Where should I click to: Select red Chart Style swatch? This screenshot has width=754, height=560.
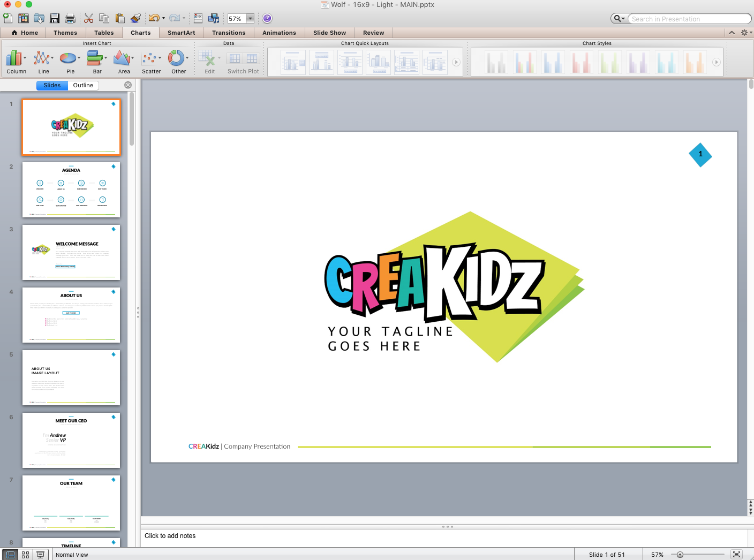tap(581, 62)
